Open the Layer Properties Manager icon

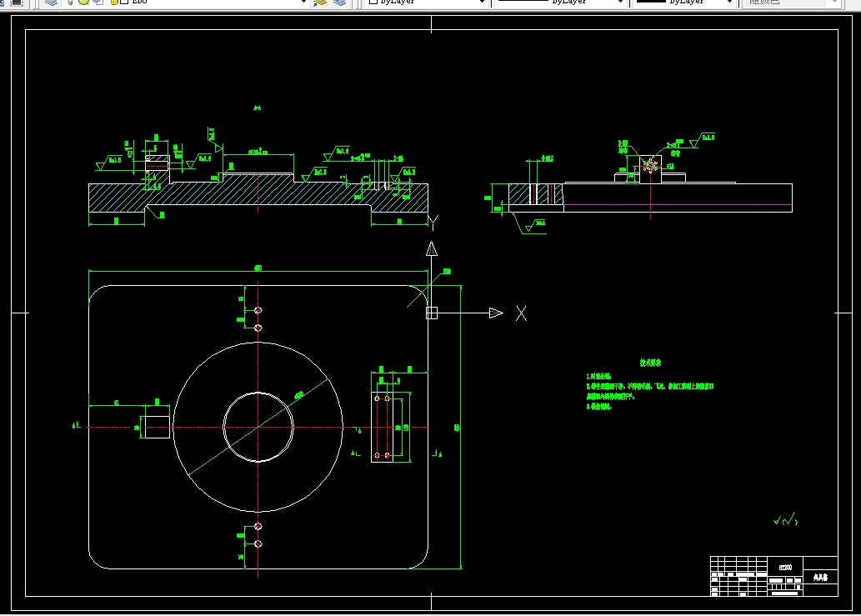(51, 3)
